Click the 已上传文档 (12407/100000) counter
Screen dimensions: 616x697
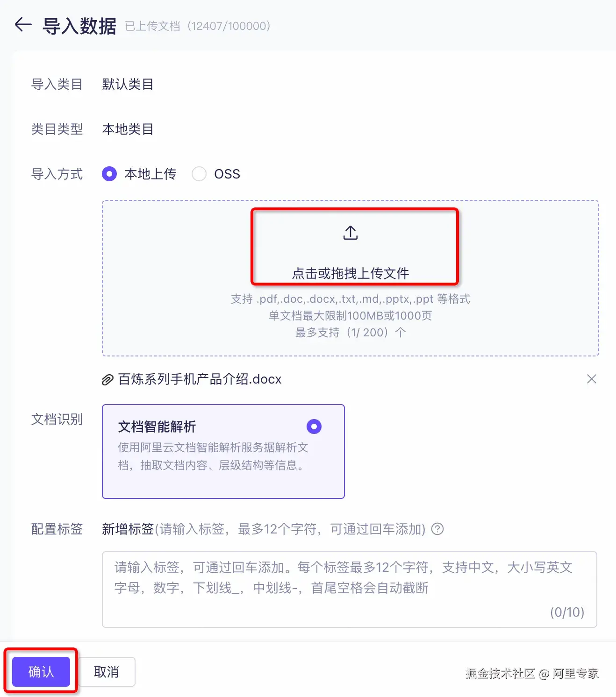pyautogui.click(x=197, y=26)
